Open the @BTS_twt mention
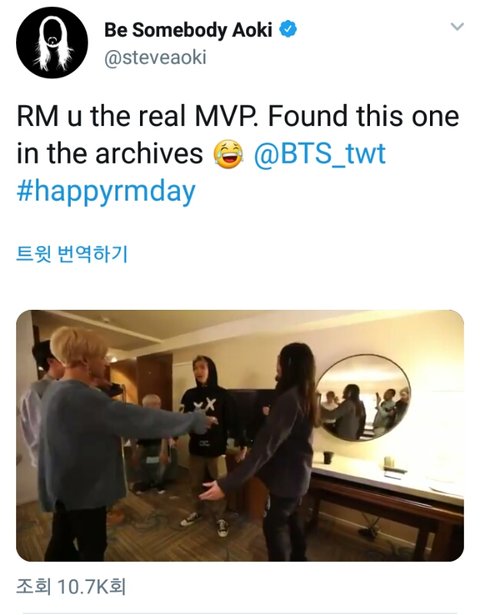This screenshot has height=615, width=480. (320, 153)
